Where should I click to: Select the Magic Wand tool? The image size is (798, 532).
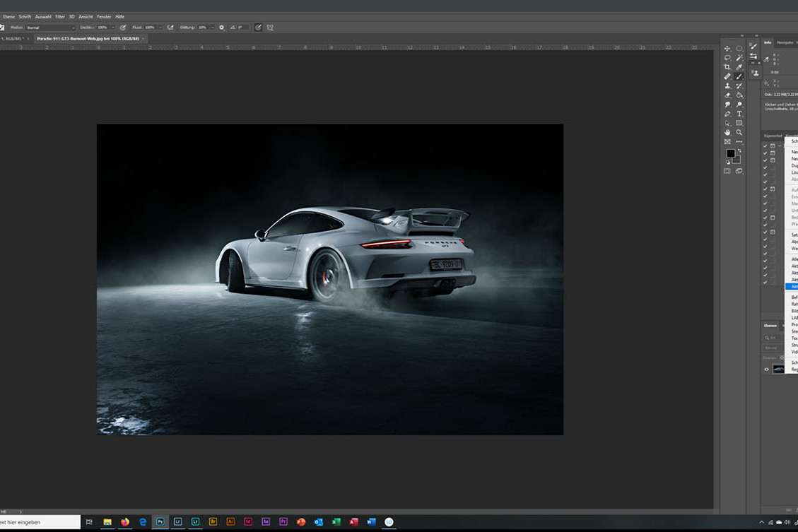coord(739,57)
